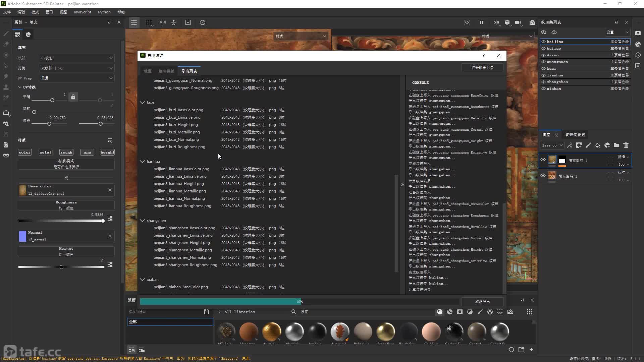Toggle the height channel button
644x362 pixels.
[x=107, y=152]
